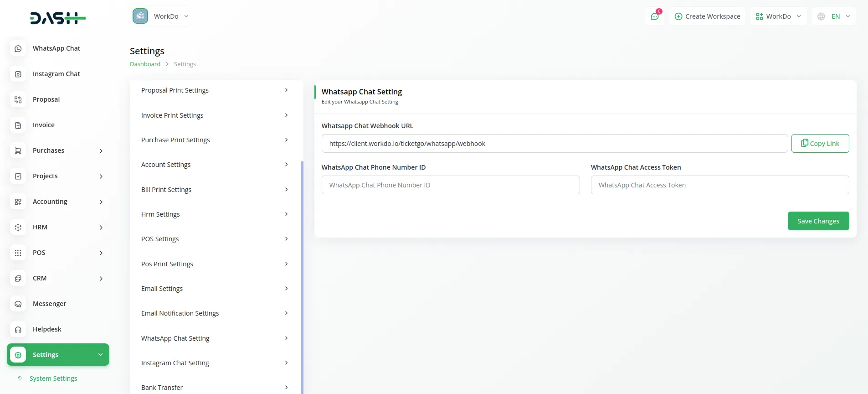Click the Proposal sidebar icon
The image size is (868, 394).
click(18, 99)
